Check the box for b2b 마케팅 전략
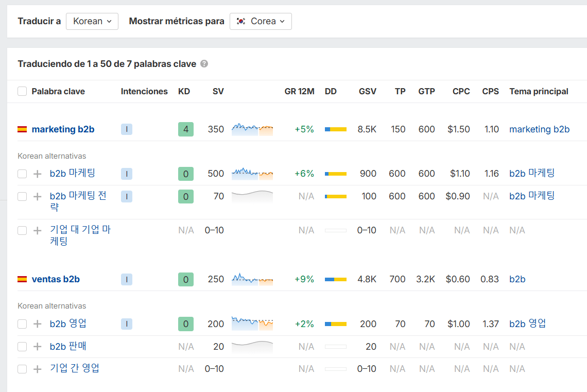Screen dimensions: 587x392 22,196
